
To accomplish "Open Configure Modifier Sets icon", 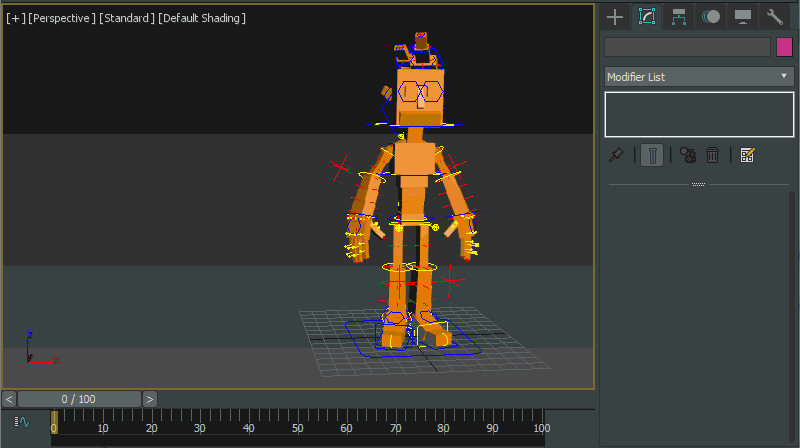I will point(747,155).
